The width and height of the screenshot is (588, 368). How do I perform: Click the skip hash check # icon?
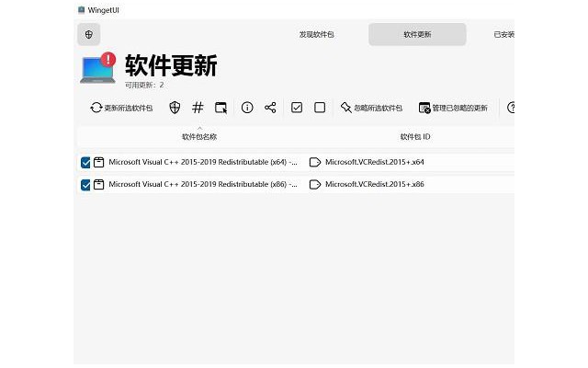click(x=198, y=108)
